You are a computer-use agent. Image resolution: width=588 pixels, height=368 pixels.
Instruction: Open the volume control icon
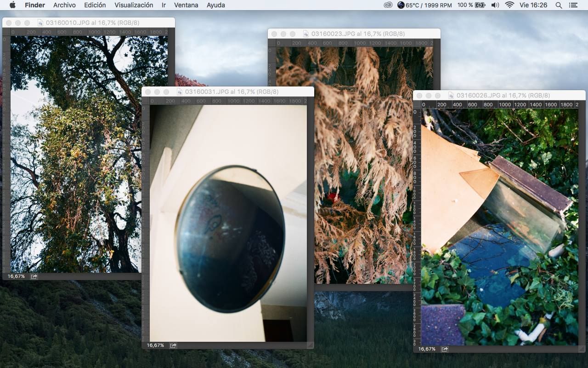pyautogui.click(x=495, y=5)
